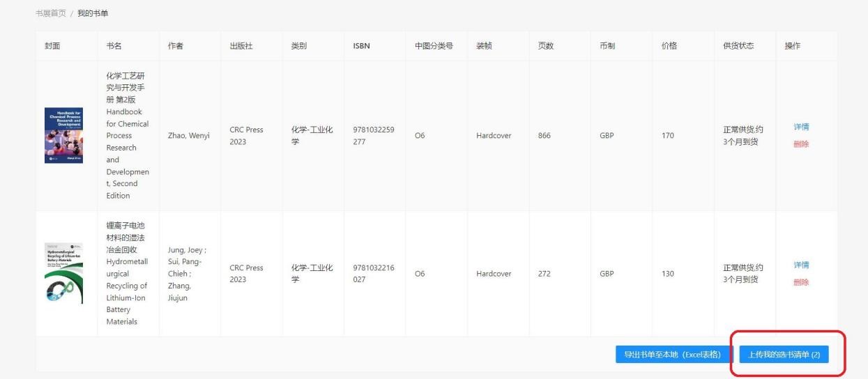Screen dimensions: 868x379
Task: Open the Handbook for Chemical Process cover thumbnail
Action: point(63,136)
